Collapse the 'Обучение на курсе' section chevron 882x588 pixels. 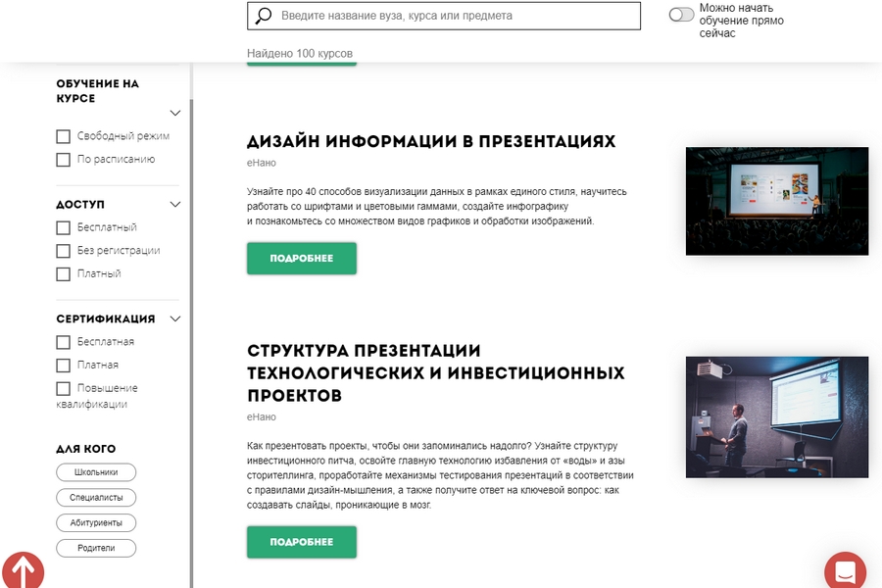pyautogui.click(x=175, y=113)
